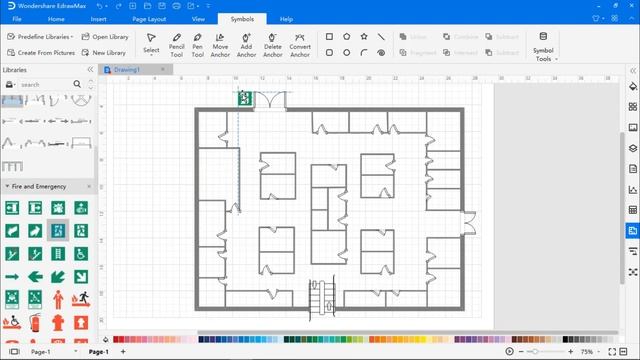
Task: Click the green right arrow symbol
Action: (12, 277)
